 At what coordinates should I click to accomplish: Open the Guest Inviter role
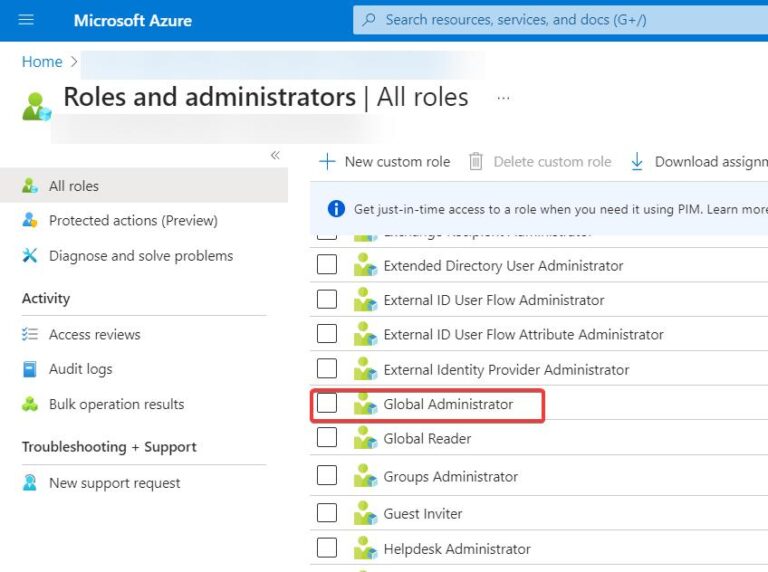click(422, 514)
